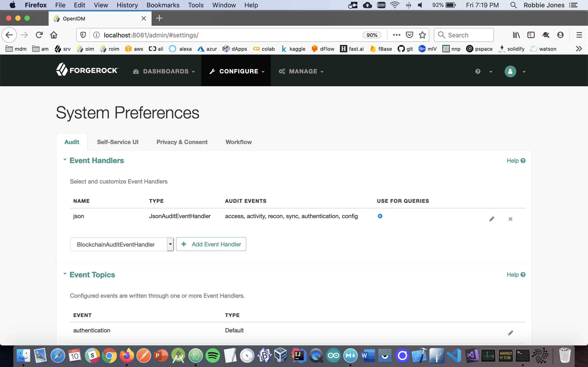
Task: Delete the json event handler
Action: coord(510,219)
